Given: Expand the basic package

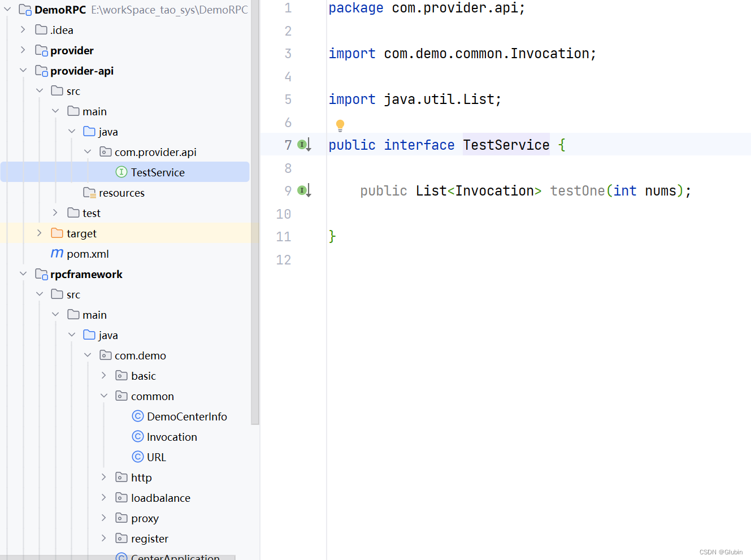Looking at the screenshot, I should coord(103,375).
